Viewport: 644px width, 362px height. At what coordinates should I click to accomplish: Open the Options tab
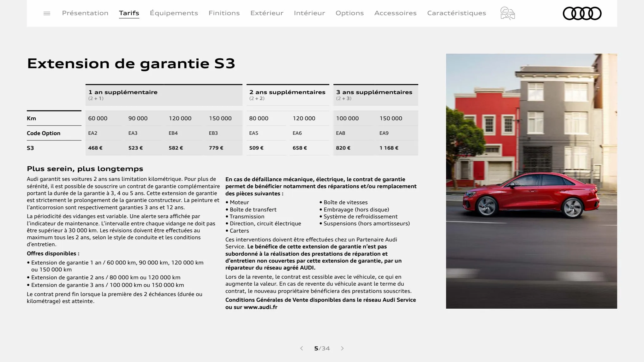[x=349, y=13]
